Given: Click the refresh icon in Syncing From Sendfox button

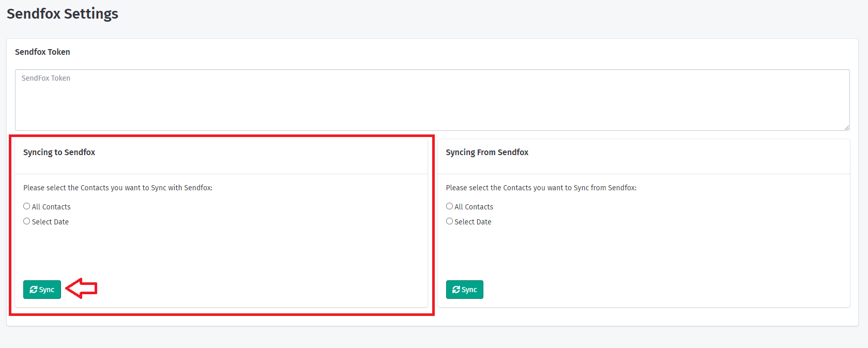Looking at the screenshot, I should (456, 290).
